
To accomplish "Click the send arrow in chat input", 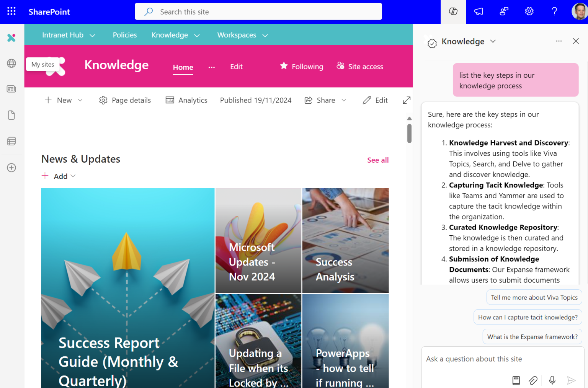I will point(571,380).
